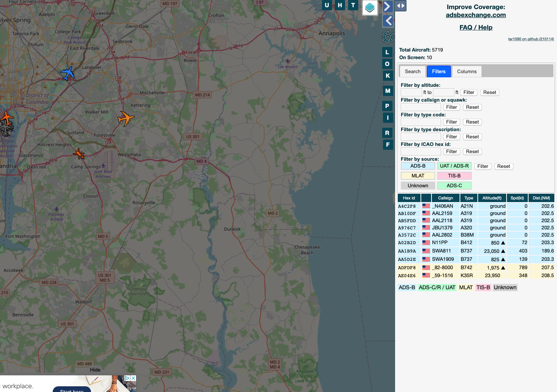557x392 pixels.
Task: Apply the callsign or squawk Filter button
Action: click(x=452, y=107)
